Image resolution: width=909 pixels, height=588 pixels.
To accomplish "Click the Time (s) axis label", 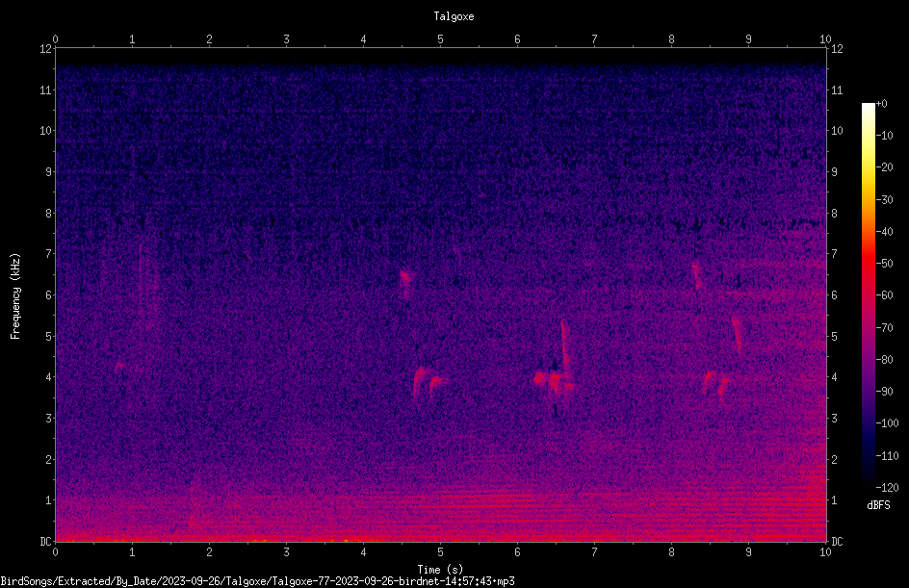I will 440,570.
